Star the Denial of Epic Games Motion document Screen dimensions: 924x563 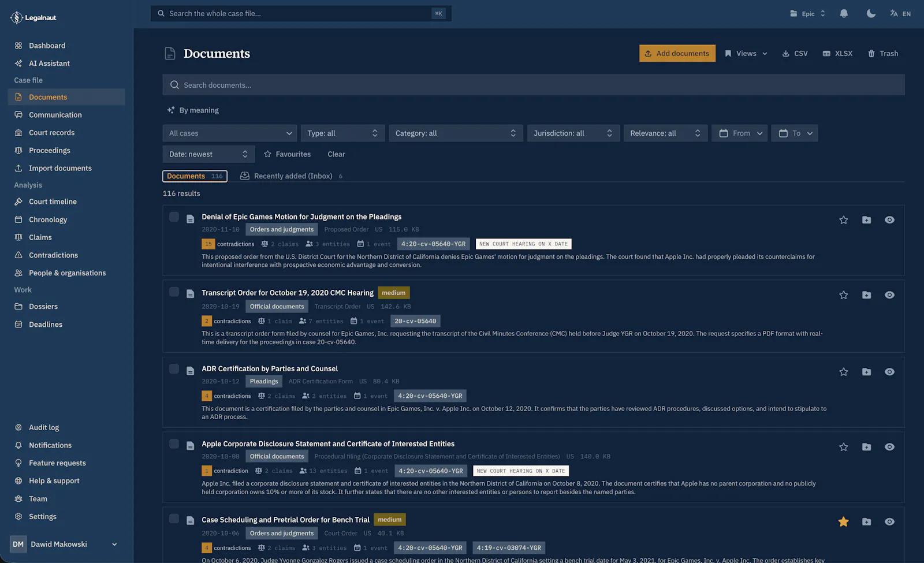(x=843, y=220)
